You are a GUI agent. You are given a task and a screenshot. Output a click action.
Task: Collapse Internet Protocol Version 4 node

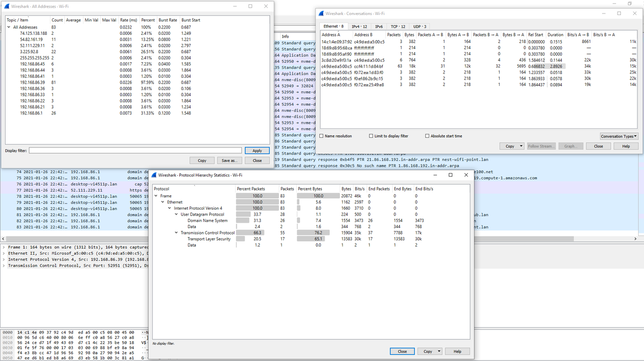170,208
